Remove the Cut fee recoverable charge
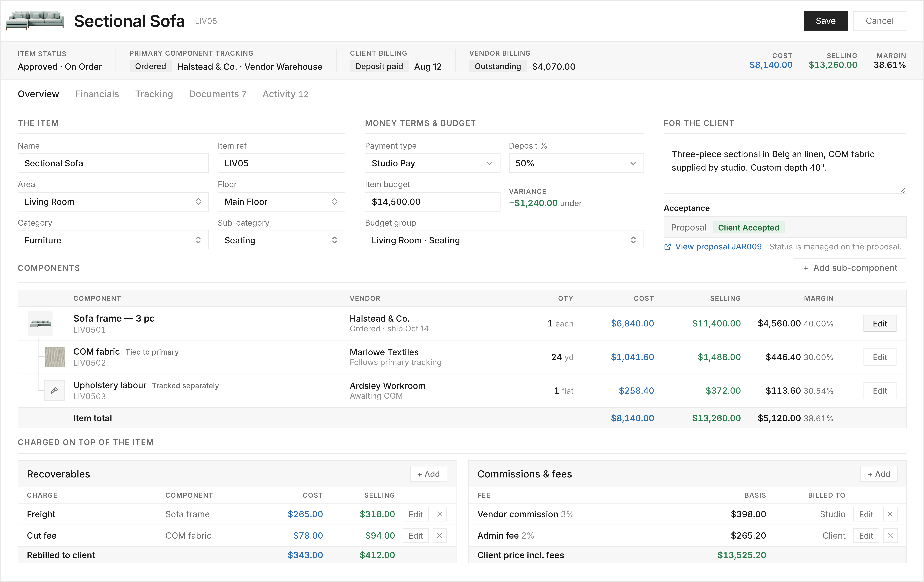This screenshot has width=924, height=582. point(440,536)
